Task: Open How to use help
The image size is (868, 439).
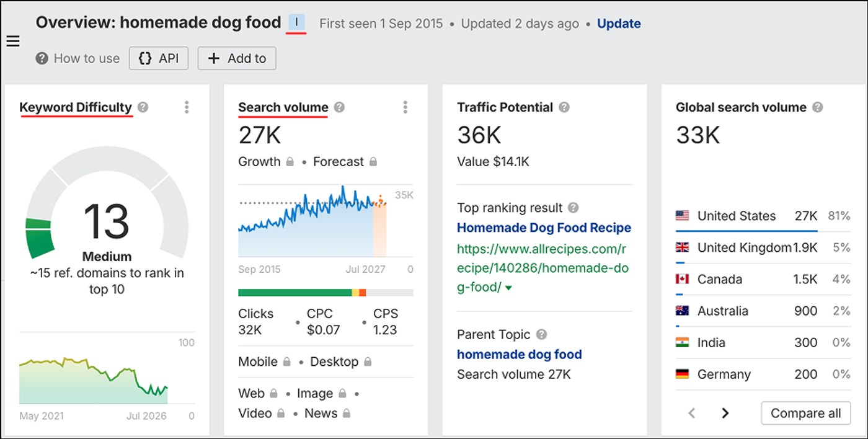Action: [x=77, y=58]
